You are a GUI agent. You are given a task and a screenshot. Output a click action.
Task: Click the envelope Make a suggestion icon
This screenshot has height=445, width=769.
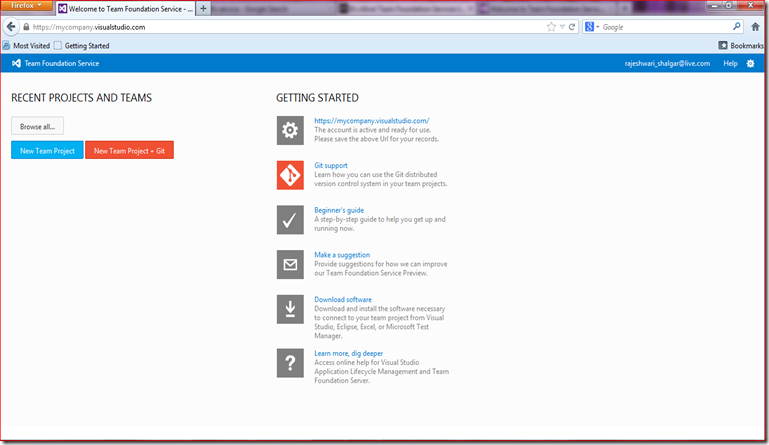pos(290,264)
